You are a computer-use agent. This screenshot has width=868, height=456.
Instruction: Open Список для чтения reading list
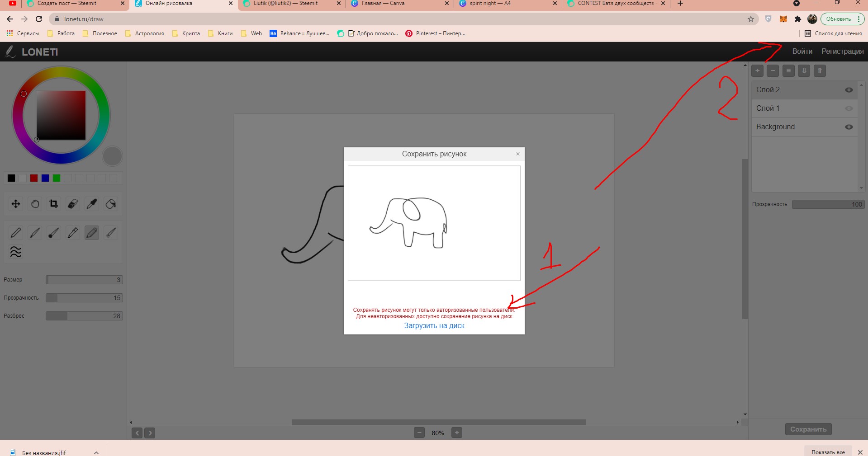coord(833,33)
